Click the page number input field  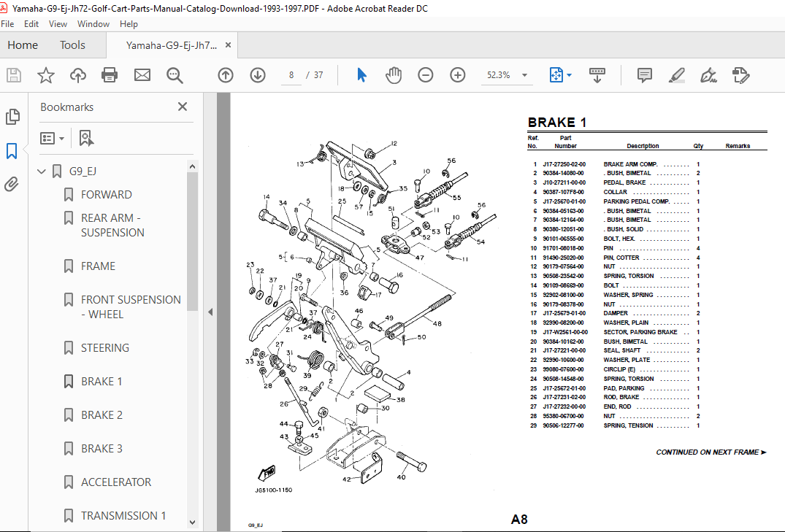point(291,75)
